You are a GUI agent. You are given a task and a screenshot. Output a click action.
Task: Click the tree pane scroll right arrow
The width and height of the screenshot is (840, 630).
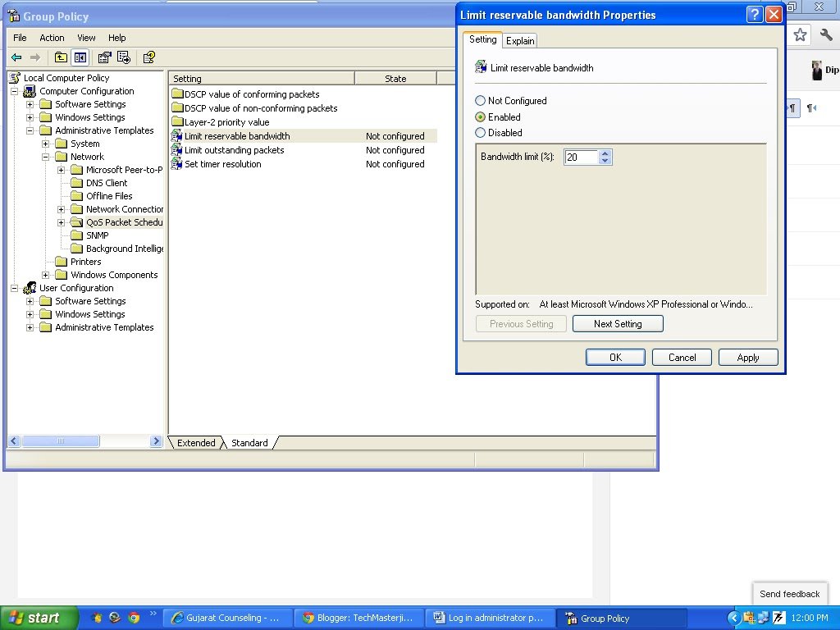[156, 441]
